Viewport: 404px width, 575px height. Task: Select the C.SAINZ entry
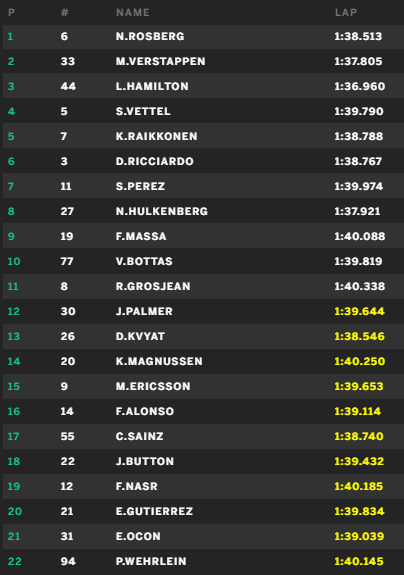tap(203, 436)
